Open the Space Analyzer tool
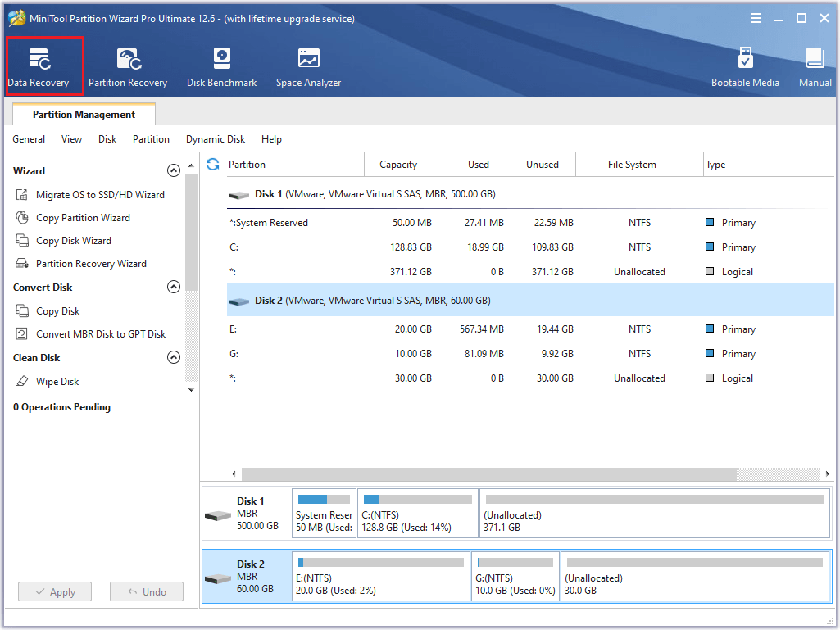The width and height of the screenshot is (840, 630). pos(309,66)
